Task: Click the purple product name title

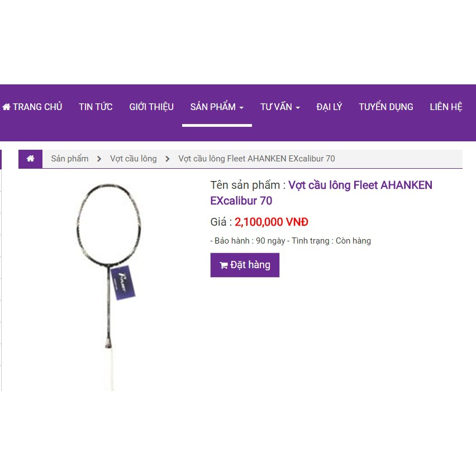Action: tap(321, 193)
